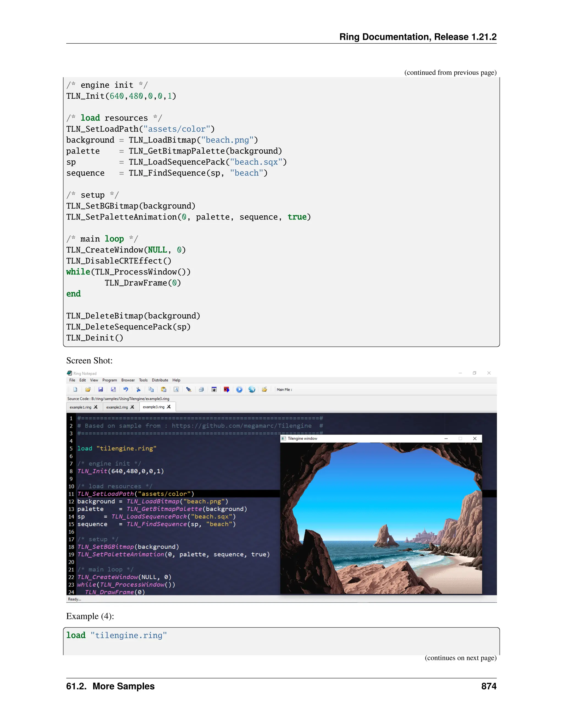Open the Program menu

point(109,380)
